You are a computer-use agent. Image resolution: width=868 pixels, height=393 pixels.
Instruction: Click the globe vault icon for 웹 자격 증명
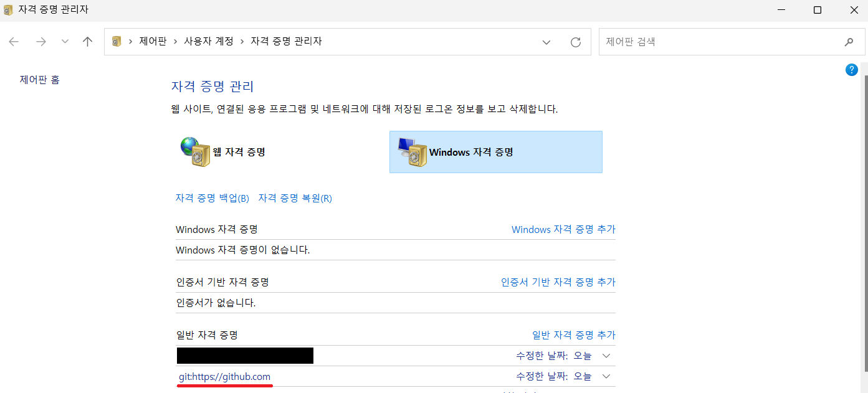(x=196, y=152)
